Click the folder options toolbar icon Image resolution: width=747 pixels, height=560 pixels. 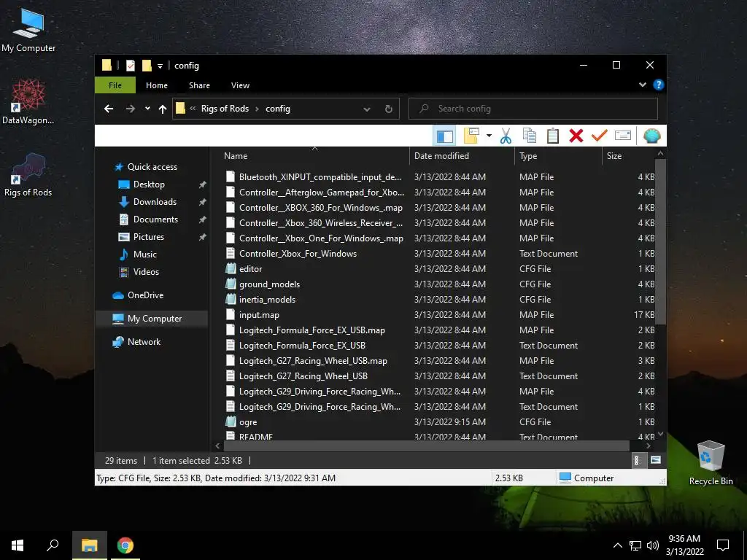472,136
